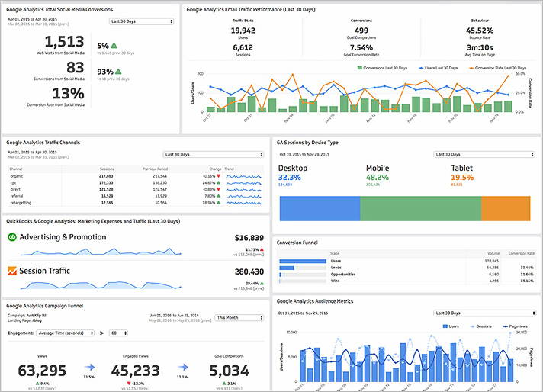Click the cpc channel row label
The image size is (543, 392).
13,183
